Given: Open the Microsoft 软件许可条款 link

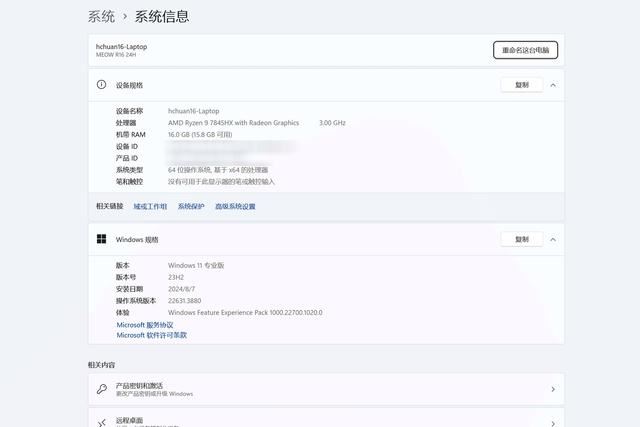Looking at the screenshot, I should [x=151, y=335].
